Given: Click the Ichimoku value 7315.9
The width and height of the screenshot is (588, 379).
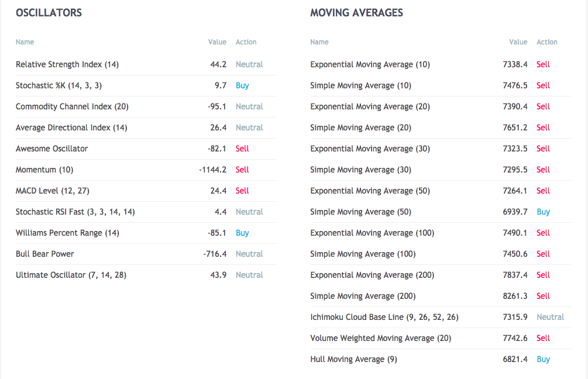Looking at the screenshot, I should pos(515,317).
